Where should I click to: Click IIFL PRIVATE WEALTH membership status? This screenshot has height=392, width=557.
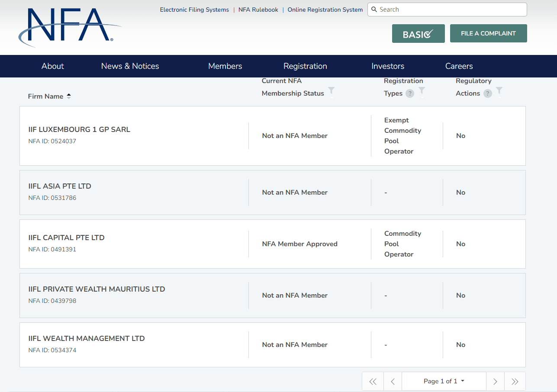coord(295,296)
